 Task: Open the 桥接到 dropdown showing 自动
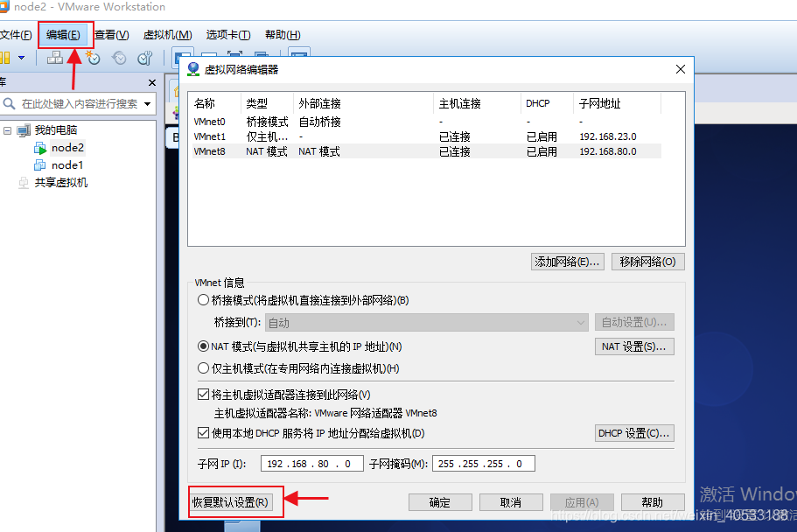(x=426, y=323)
